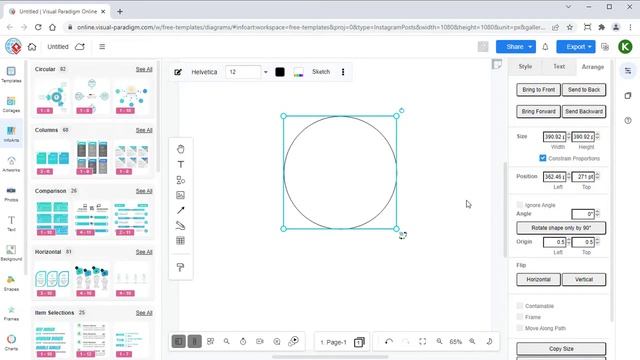Toggle the second panel view button

point(195,341)
